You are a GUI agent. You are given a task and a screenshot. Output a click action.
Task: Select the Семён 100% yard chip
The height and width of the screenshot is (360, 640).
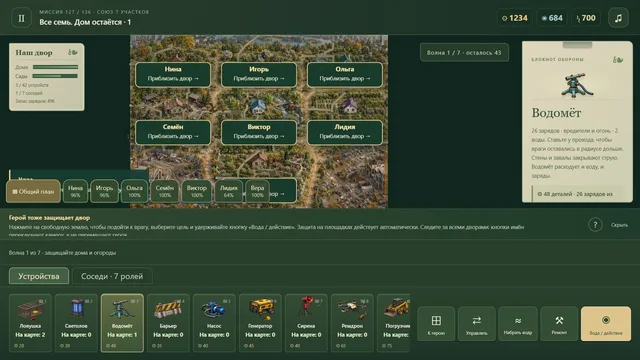[x=164, y=191]
